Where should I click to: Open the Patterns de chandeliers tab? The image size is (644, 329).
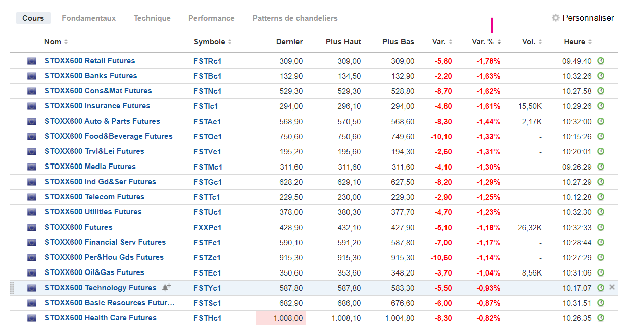tap(295, 18)
